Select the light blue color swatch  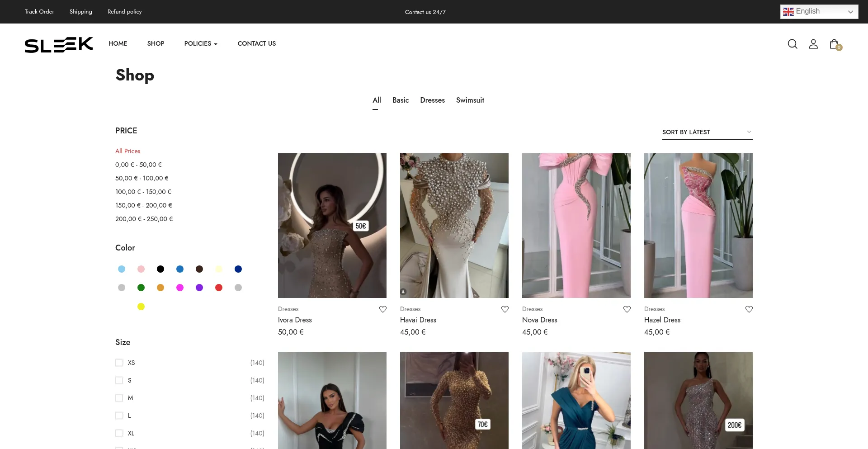pos(122,269)
